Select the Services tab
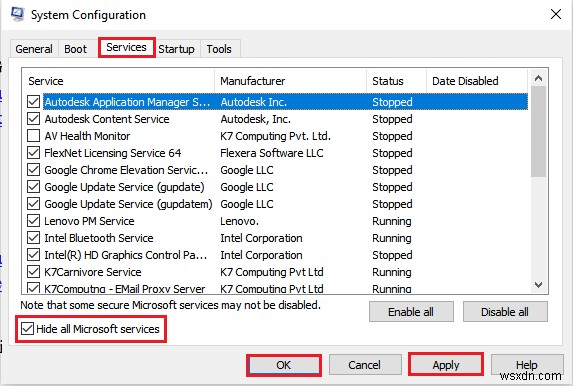 coord(126,47)
